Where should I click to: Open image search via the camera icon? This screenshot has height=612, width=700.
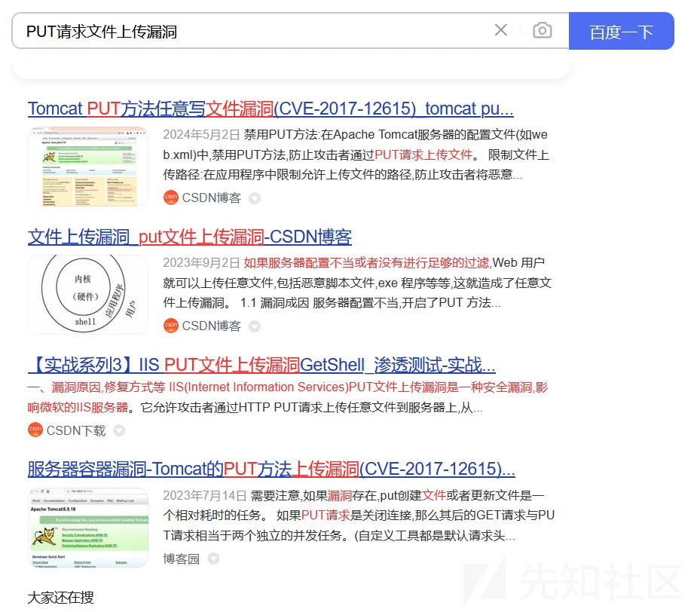(x=542, y=30)
